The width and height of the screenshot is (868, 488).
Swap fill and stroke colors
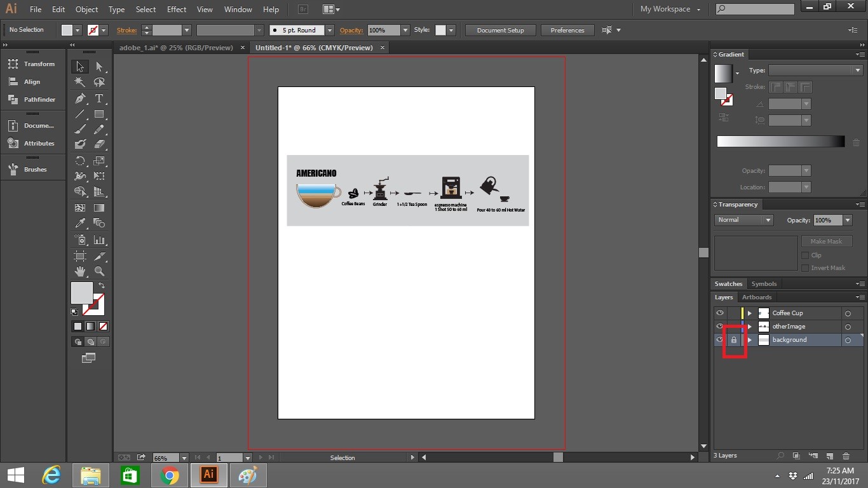[102, 286]
